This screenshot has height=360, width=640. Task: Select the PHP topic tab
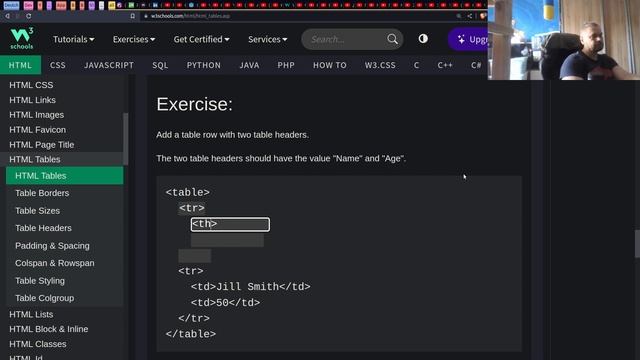[x=286, y=65]
